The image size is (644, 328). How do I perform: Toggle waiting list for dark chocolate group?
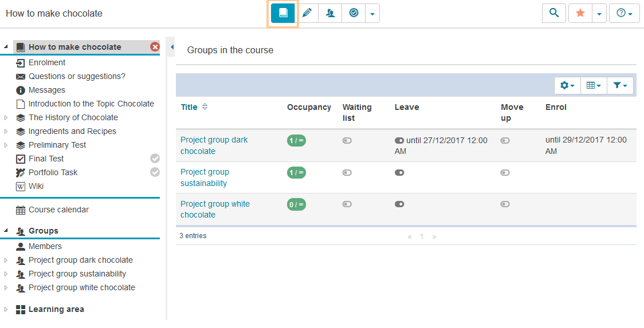click(347, 140)
